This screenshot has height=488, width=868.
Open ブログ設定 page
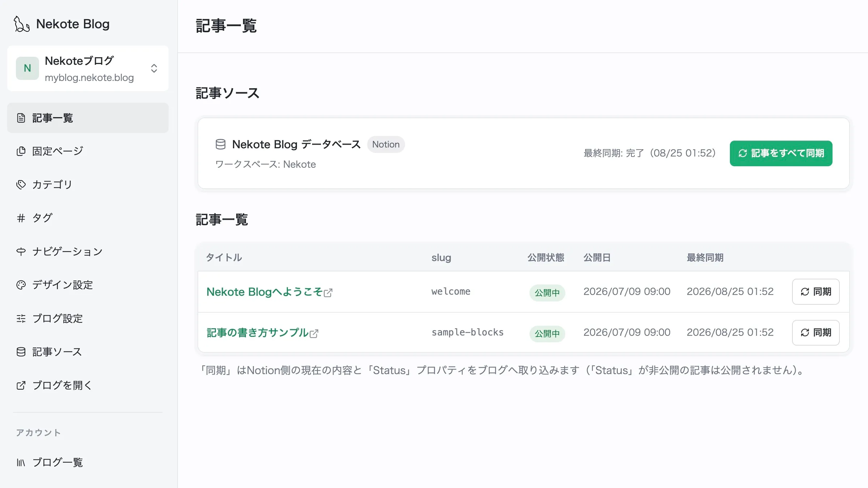[88, 318]
